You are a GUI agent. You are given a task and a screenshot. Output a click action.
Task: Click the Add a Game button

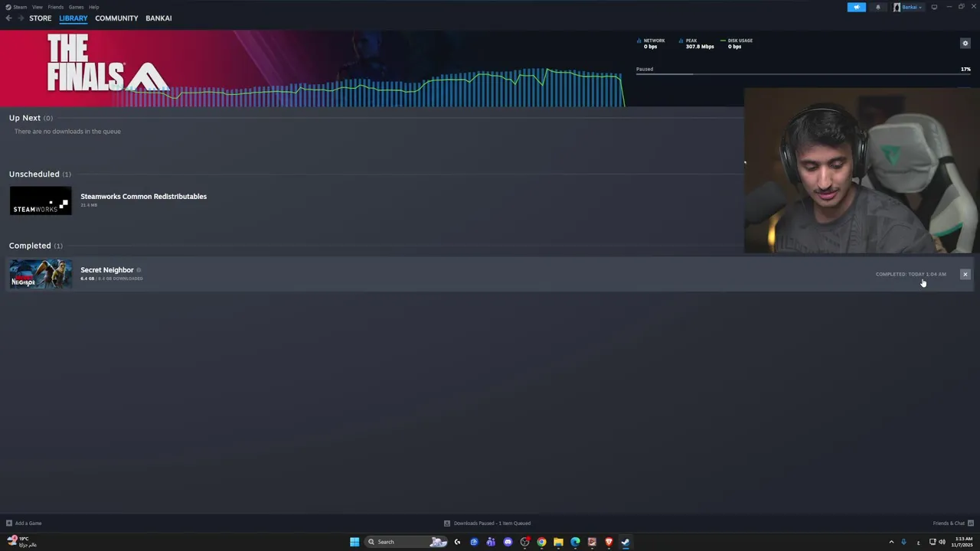24,523
